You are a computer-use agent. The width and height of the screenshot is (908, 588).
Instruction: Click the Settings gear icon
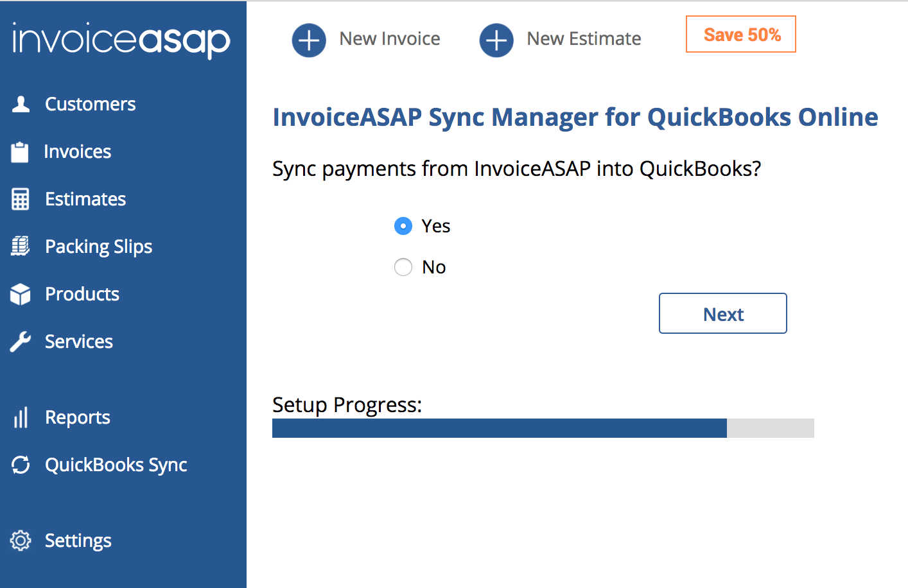pos(21,540)
